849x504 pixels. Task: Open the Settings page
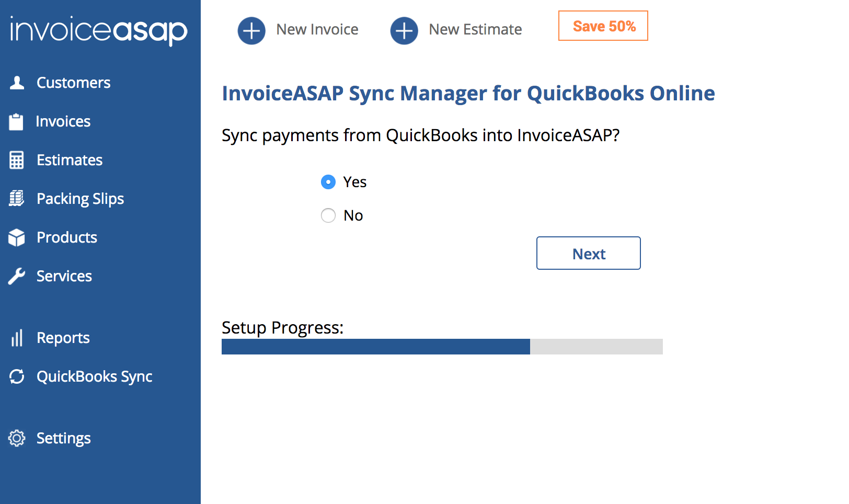pyautogui.click(x=64, y=438)
